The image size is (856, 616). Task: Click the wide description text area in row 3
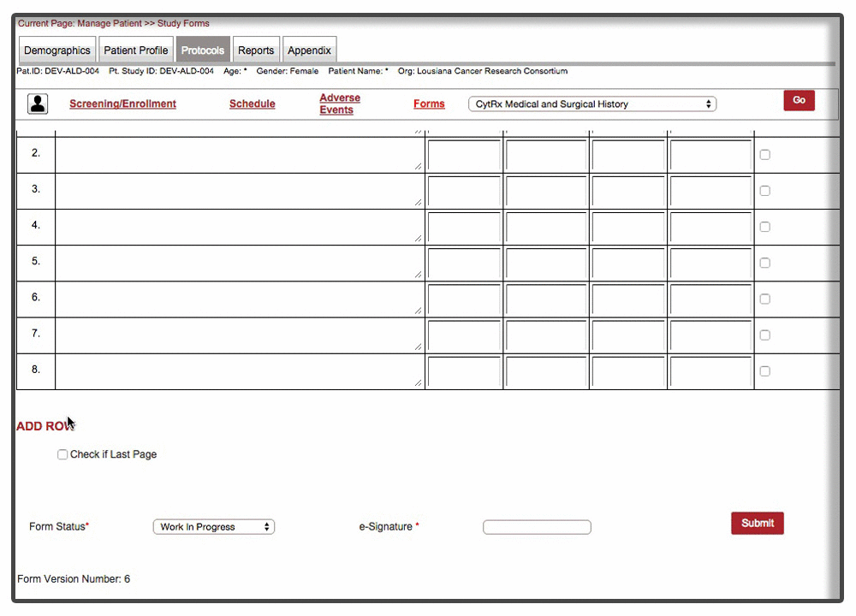(240, 191)
